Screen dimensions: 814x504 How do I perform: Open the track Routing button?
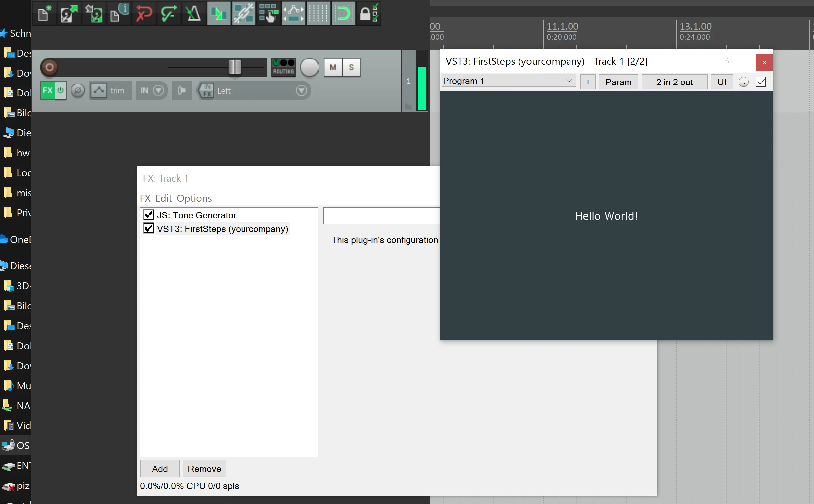point(284,67)
